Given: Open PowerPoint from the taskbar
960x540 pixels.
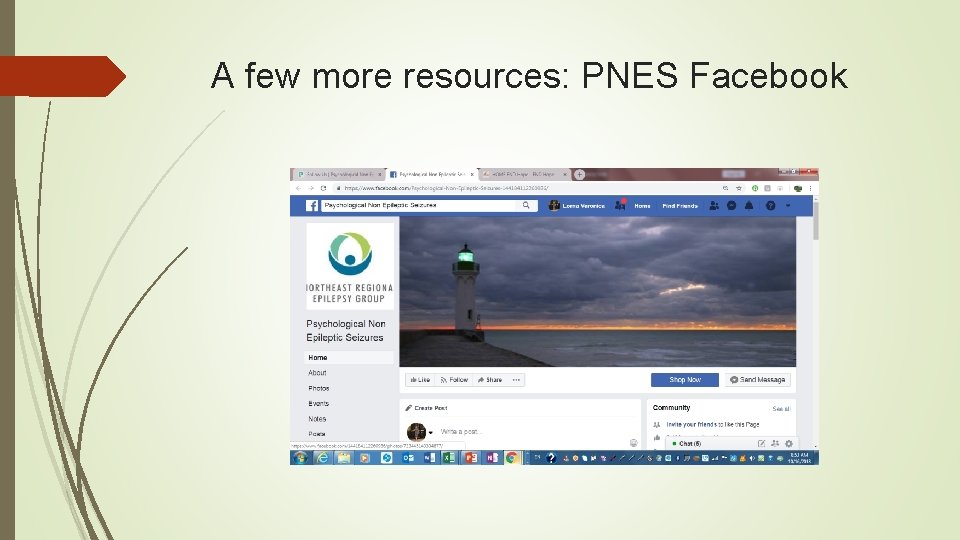Looking at the screenshot, I should (471, 457).
